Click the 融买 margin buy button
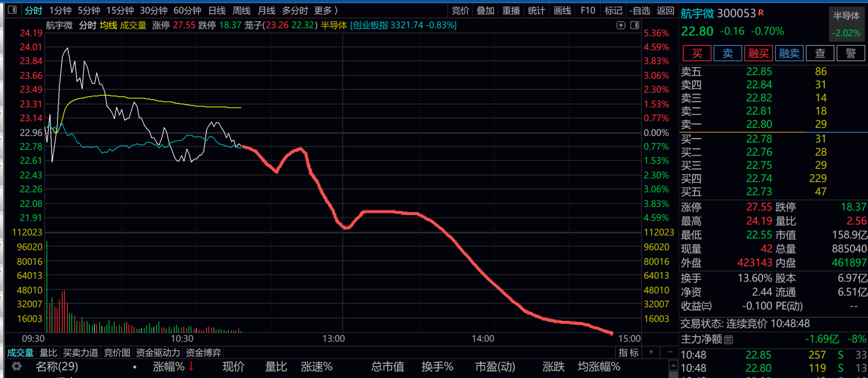Image resolution: width=868 pixels, height=378 pixels. pos(758,53)
